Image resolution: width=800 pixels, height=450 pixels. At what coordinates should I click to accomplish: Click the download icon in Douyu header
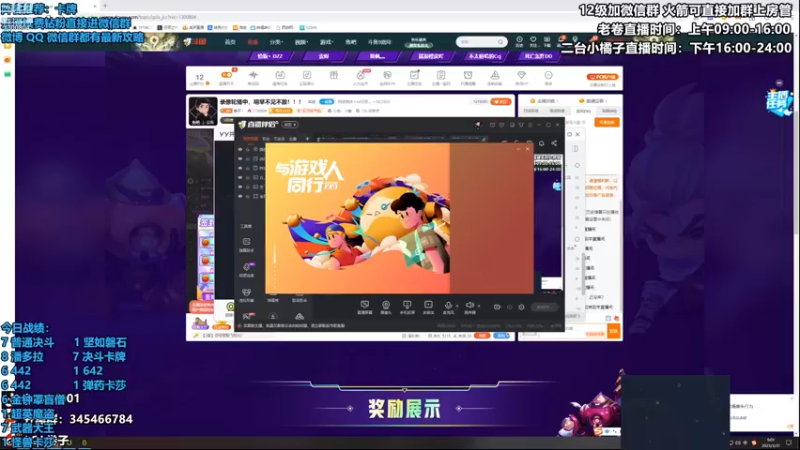(x=547, y=40)
